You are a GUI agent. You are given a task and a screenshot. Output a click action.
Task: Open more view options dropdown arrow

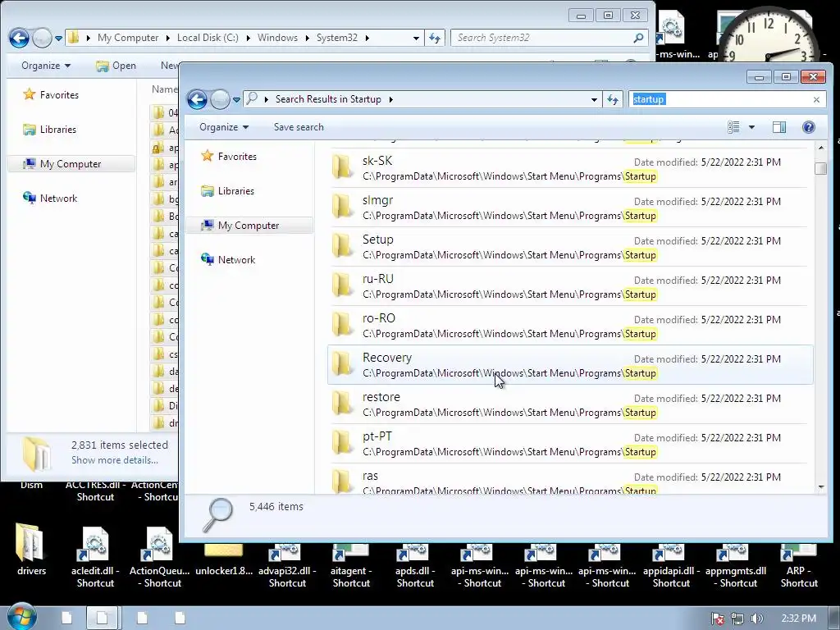[751, 127]
